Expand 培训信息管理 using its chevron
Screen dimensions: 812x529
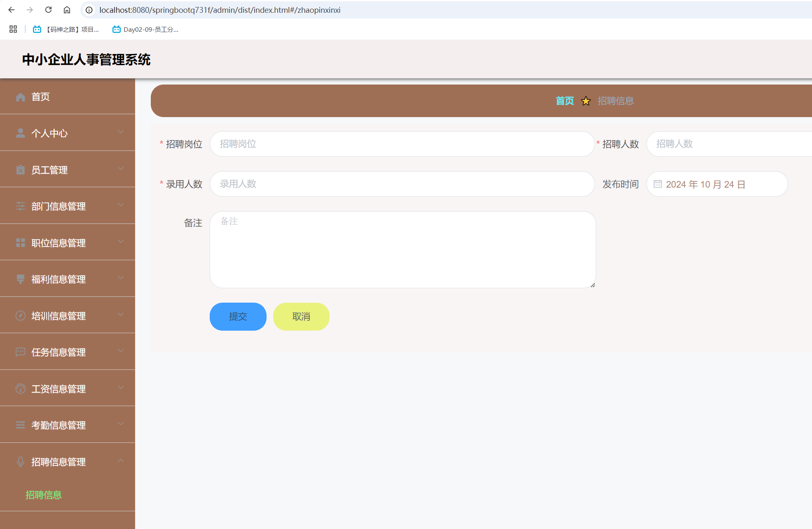point(121,315)
